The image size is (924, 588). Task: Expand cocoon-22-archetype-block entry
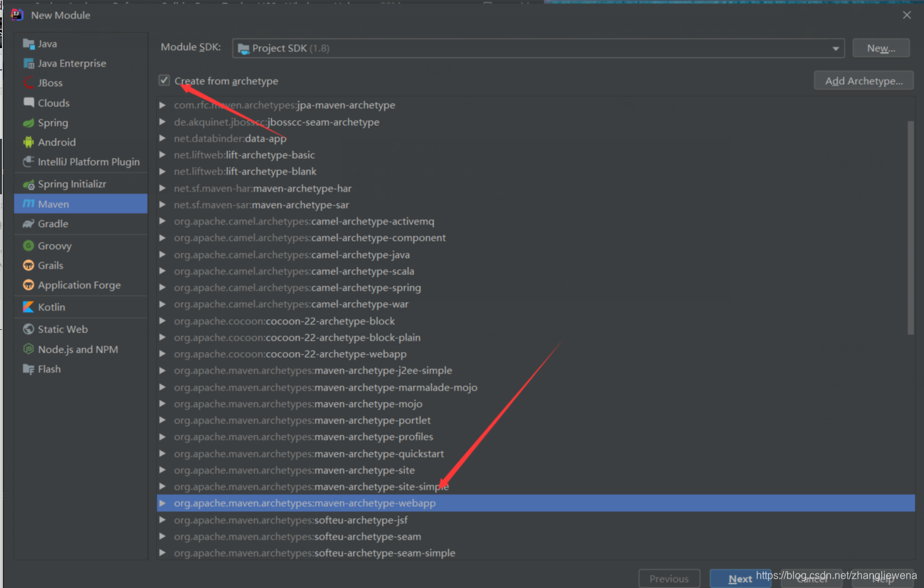click(162, 321)
